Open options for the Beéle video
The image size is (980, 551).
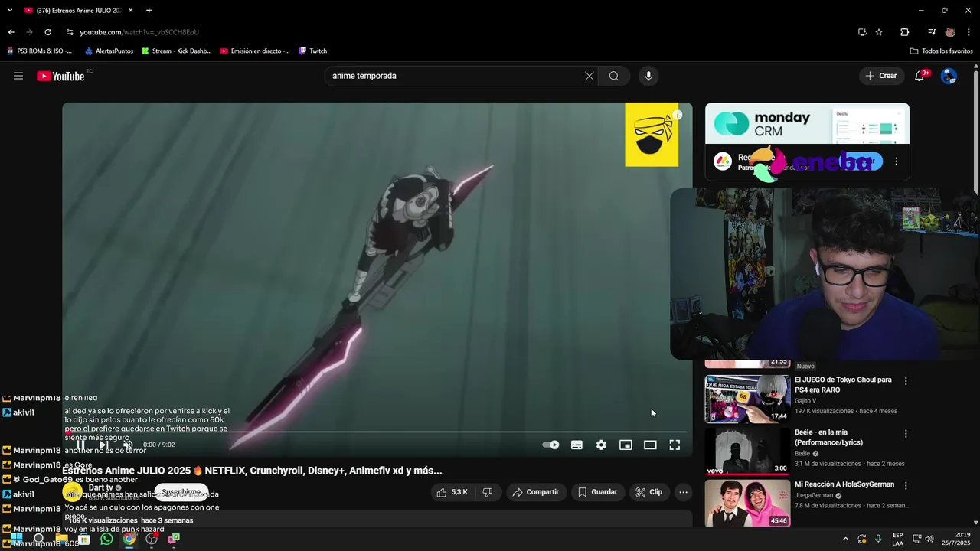click(x=906, y=434)
